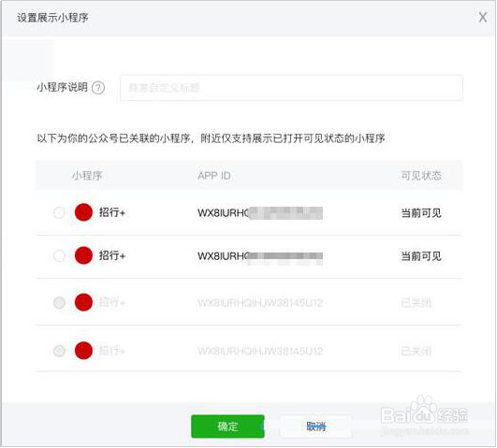Click the help icon beside 小程序说明

pyautogui.click(x=98, y=87)
